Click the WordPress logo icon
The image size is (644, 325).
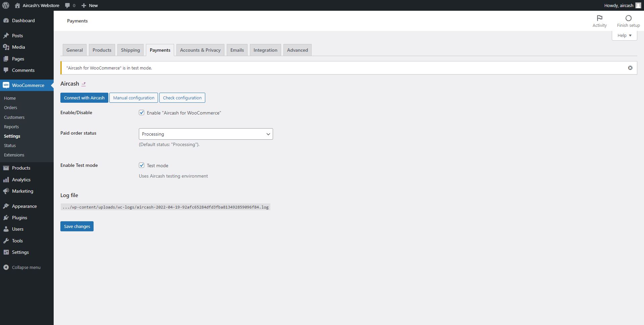[5, 5]
